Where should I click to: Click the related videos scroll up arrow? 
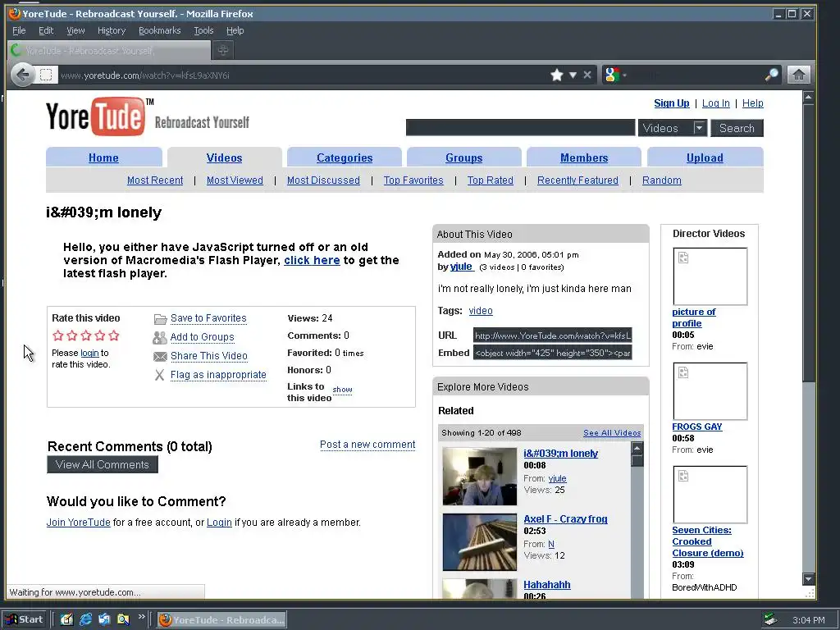[x=637, y=449]
